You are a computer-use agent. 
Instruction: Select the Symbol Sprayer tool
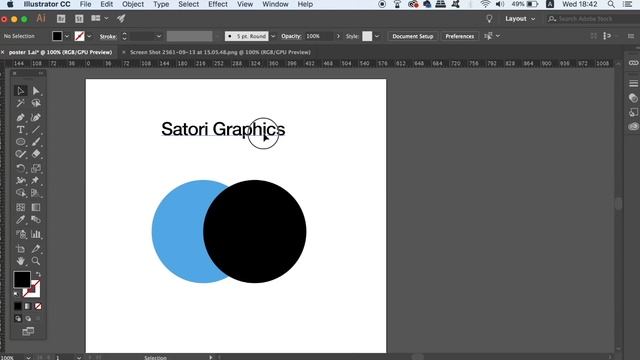[20, 234]
